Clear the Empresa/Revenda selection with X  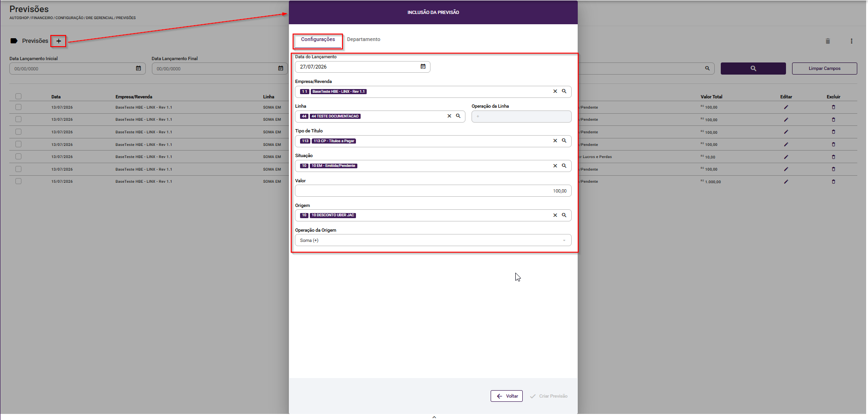pos(555,91)
